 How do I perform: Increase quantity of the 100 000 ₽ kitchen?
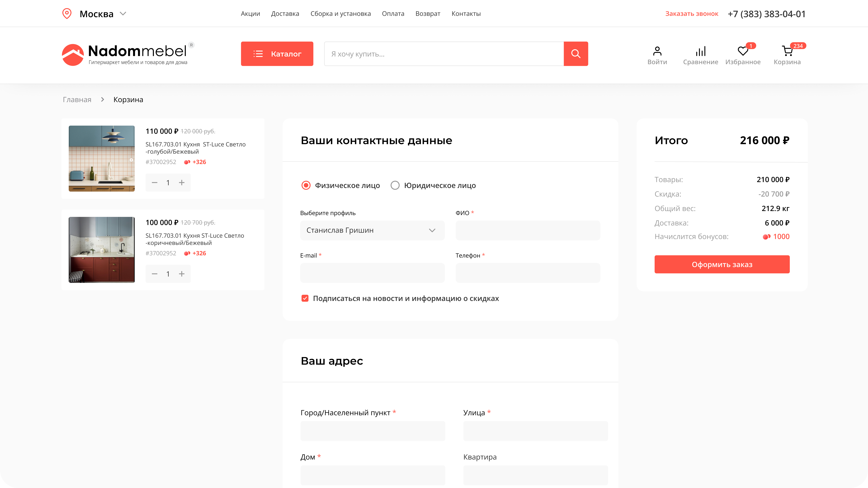[182, 274]
